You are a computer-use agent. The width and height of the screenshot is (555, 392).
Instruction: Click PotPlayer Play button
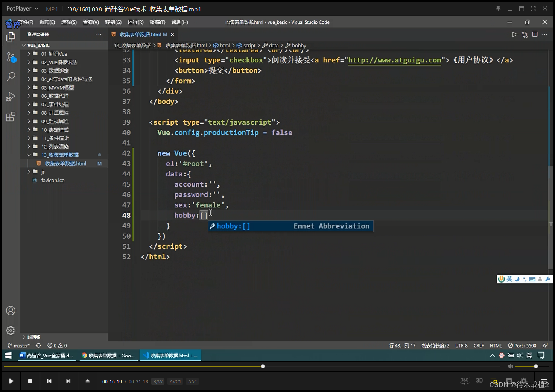(x=11, y=381)
